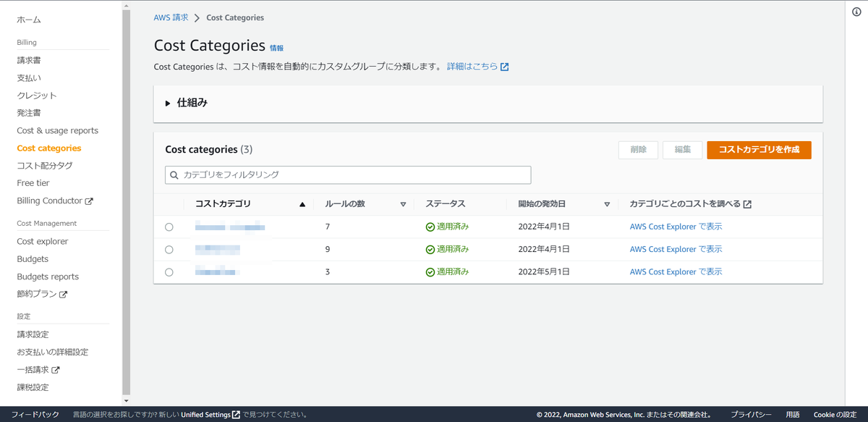The image size is (868, 422).
Task: Open AWS Cost Explorer で表示 for 7-rule row
Action: [x=676, y=227]
